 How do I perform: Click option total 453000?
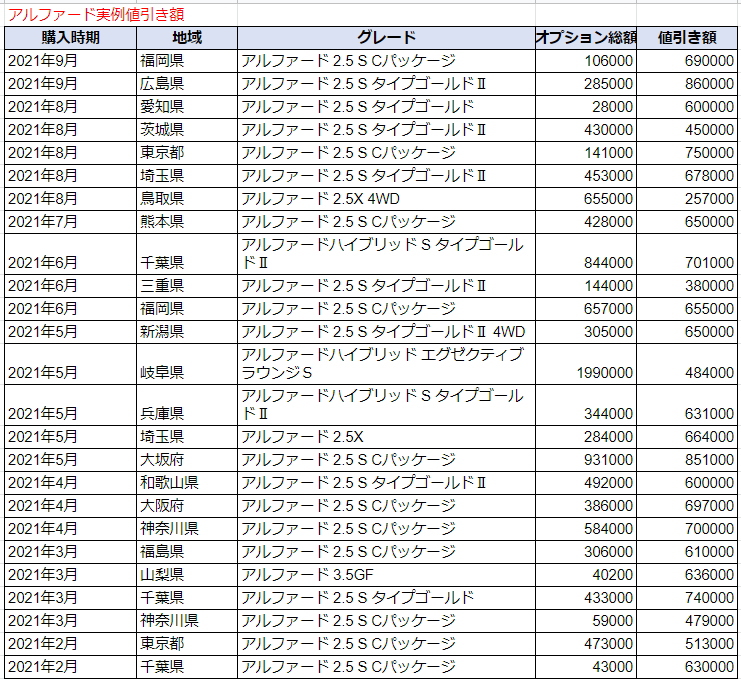click(x=586, y=176)
